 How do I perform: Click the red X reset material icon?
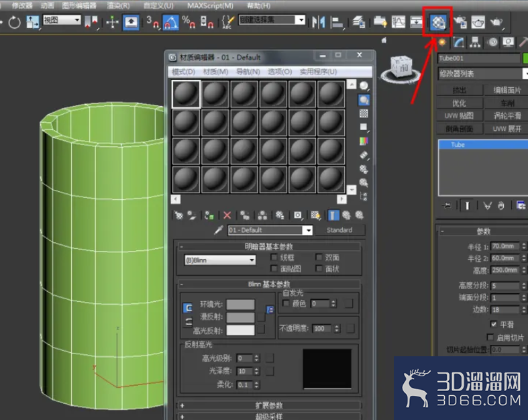(x=227, y=215)
